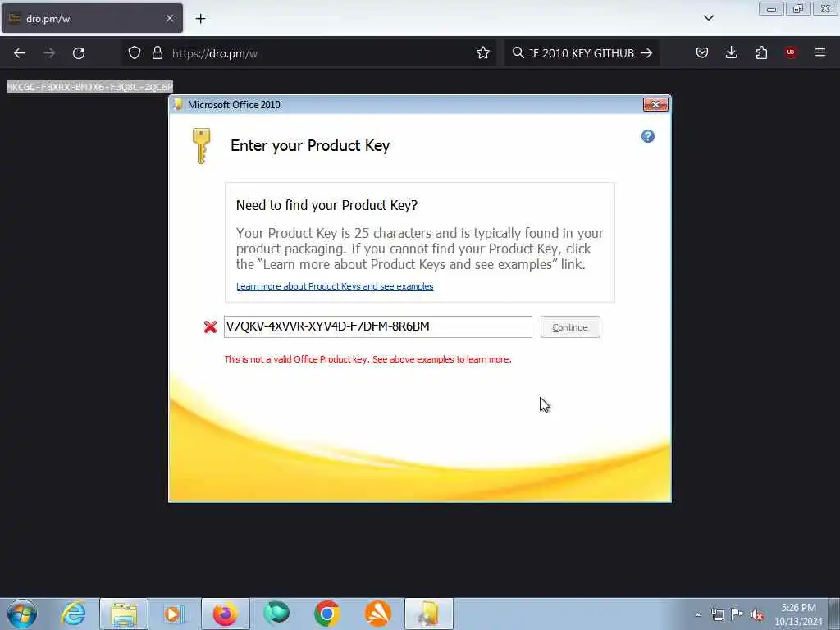Click the search box with KEY GITHUB
The image size is (840, 630).
point(582,53)
